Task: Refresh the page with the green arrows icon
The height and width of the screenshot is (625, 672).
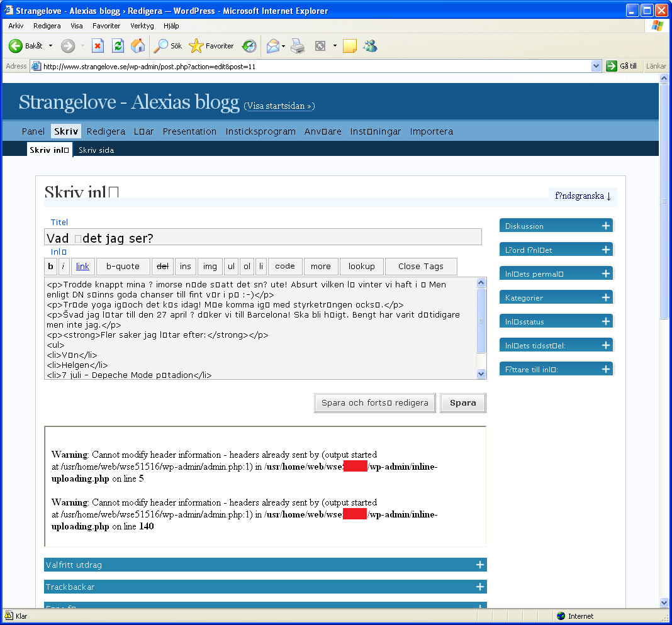Action: [x=118, y=46]
